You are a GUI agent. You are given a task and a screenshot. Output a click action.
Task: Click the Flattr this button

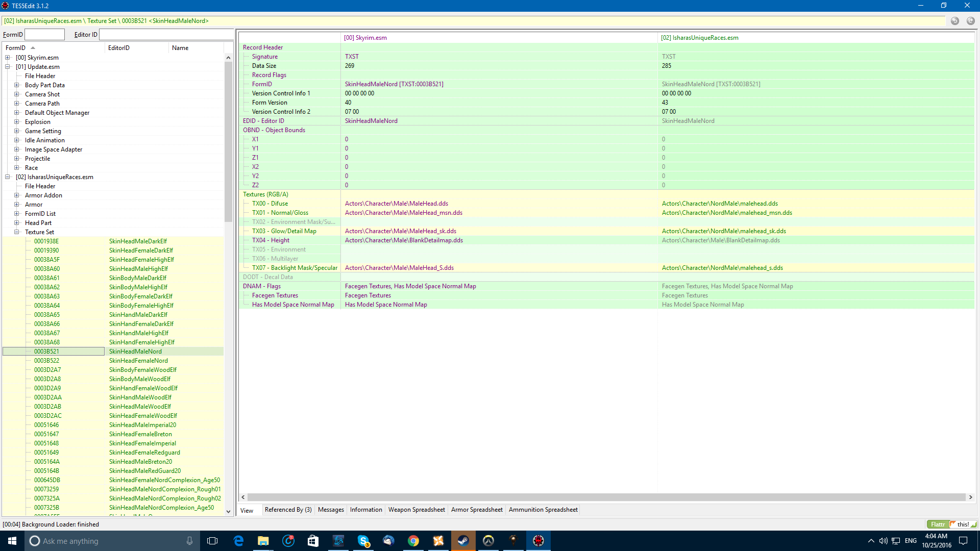tap(951, 524)
